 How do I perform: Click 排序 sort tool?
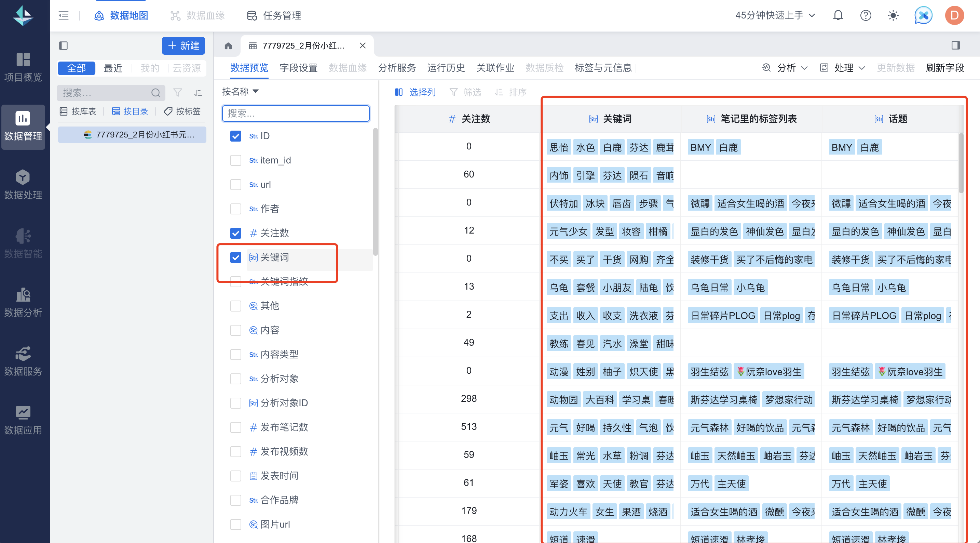[x=511, y=92]
